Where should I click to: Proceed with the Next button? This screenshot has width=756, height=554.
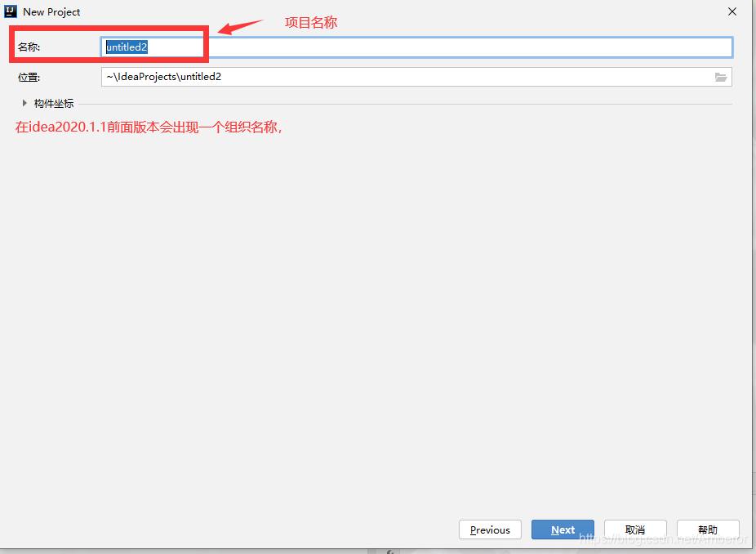point(563,529)
